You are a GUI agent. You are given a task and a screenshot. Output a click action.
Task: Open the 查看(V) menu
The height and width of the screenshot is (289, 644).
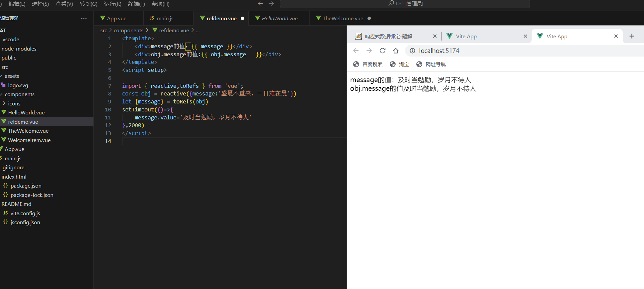tap(64, 4)
